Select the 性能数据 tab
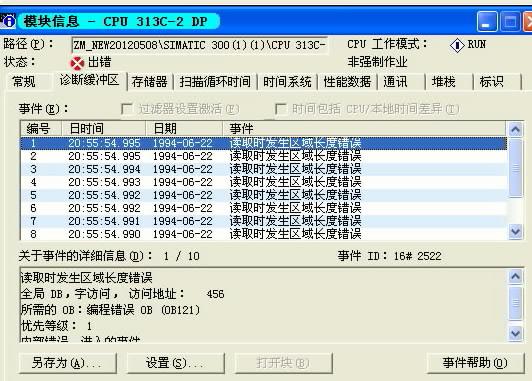Image resolution: width=532 pixels, height=381 pixels. click(347, 82)
